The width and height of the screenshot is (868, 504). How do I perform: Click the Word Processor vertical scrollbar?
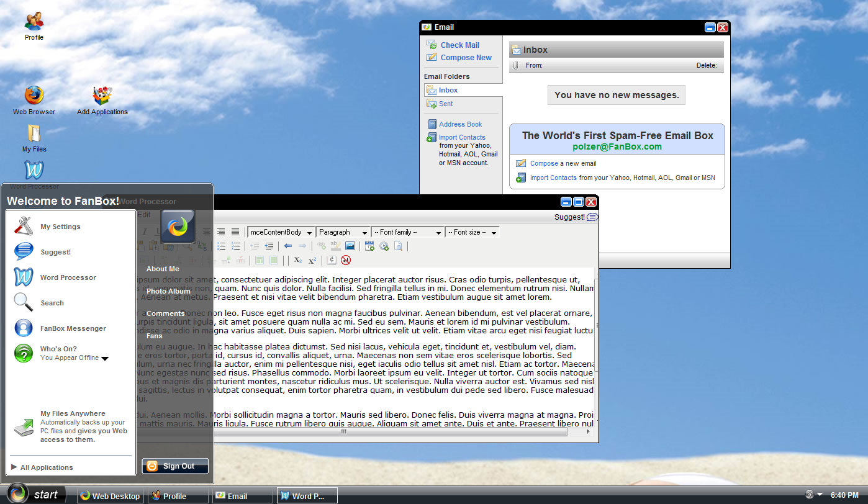coord(596,326)
